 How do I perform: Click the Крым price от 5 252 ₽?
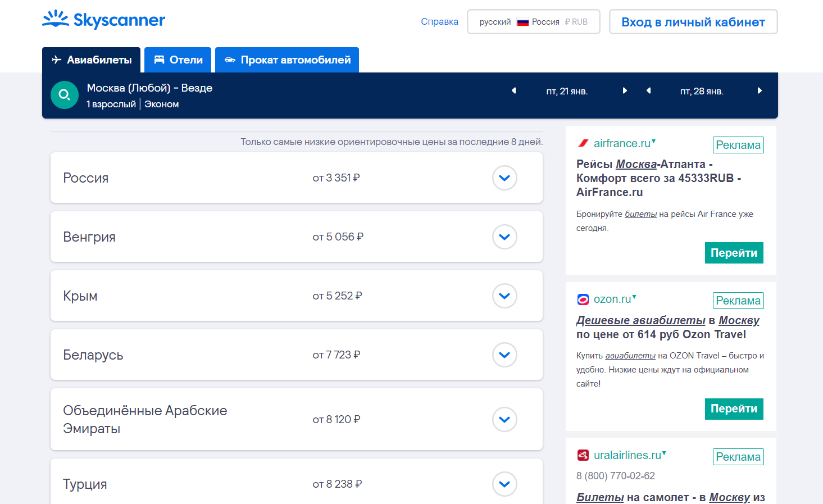(x=337, y=296)
